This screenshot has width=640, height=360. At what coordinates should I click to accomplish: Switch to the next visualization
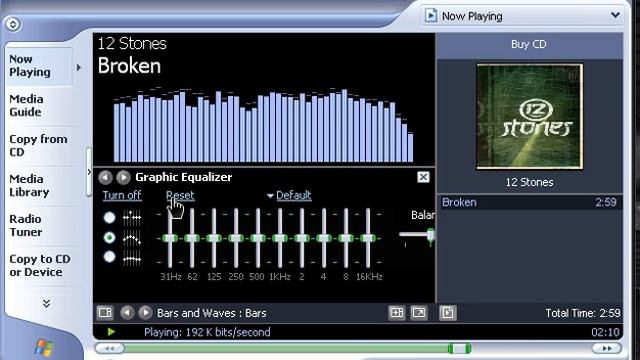145,313
